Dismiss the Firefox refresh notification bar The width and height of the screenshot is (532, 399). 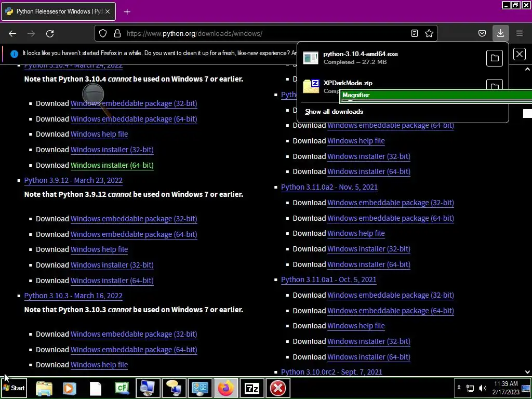520,54
